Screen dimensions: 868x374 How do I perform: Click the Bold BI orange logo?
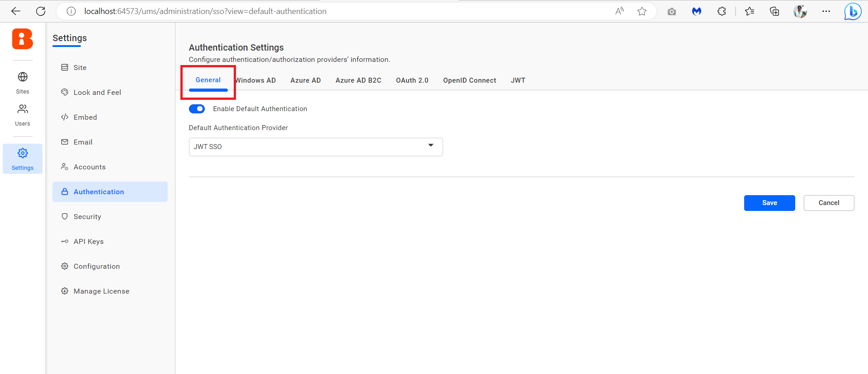(23, 39)
